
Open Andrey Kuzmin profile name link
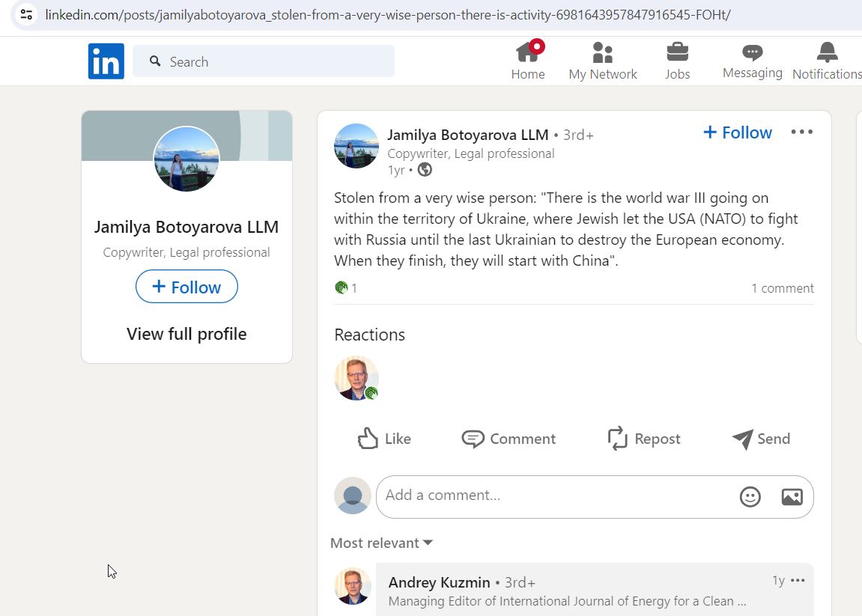pyautogui.click(x=440, y=582)
